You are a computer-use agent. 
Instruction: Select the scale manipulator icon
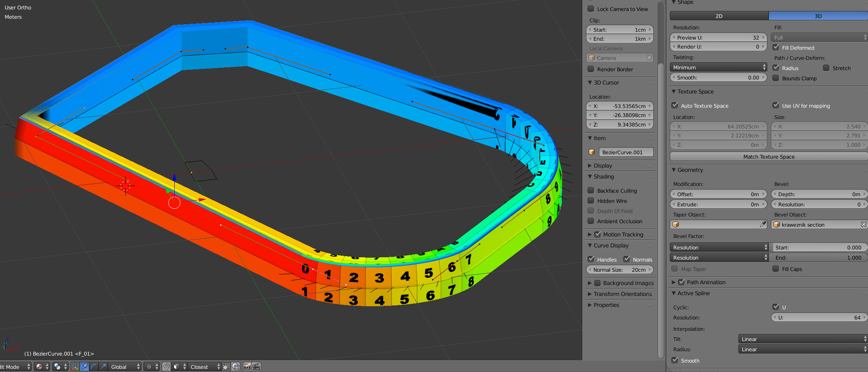(103, 367)
